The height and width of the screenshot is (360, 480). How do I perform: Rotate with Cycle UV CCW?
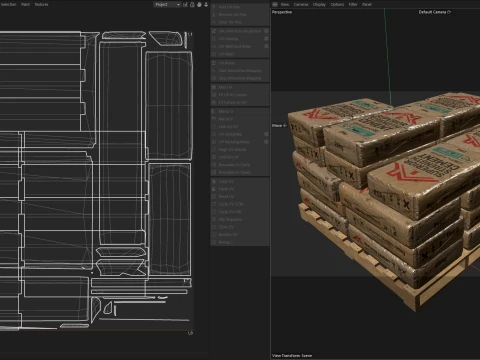click(240, 204)
